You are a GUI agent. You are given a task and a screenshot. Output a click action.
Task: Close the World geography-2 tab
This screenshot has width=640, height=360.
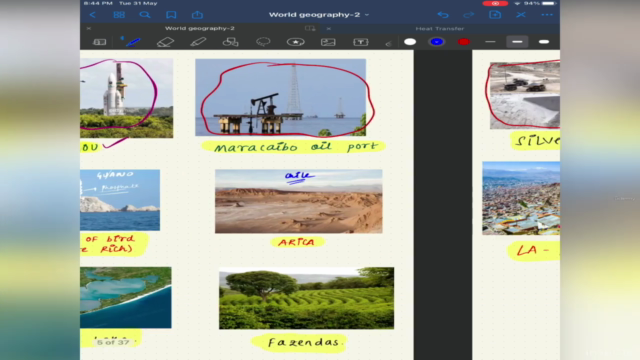point(89,29)
